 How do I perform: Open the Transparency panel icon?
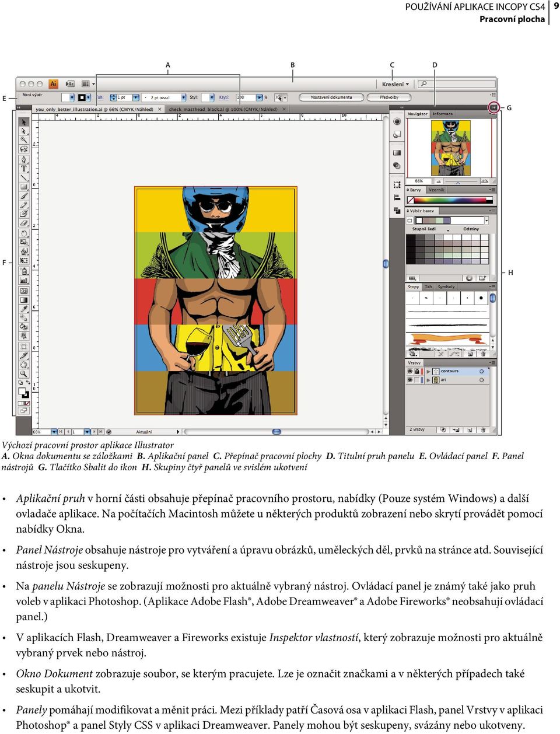click(x=397, y=166)
